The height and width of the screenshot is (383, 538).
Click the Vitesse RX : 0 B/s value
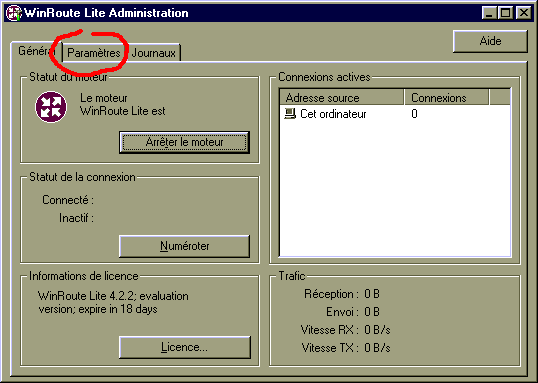click(x=377, y=330)
